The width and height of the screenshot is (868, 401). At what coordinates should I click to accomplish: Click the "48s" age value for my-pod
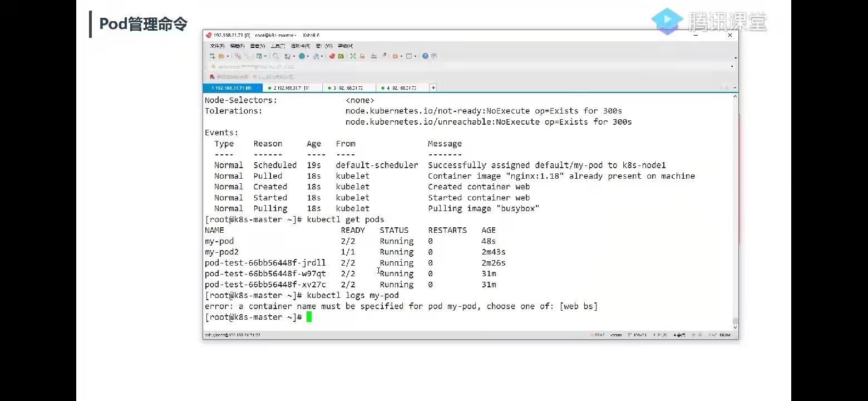pos(489,241)
